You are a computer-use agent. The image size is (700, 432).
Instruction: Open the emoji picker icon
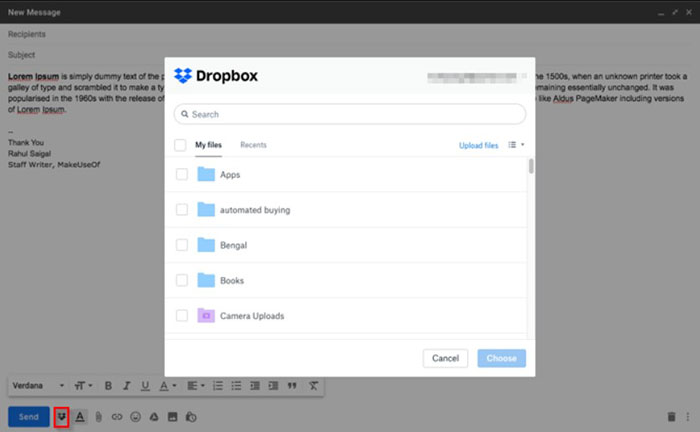pyautogui.click(x=135, y=416)
